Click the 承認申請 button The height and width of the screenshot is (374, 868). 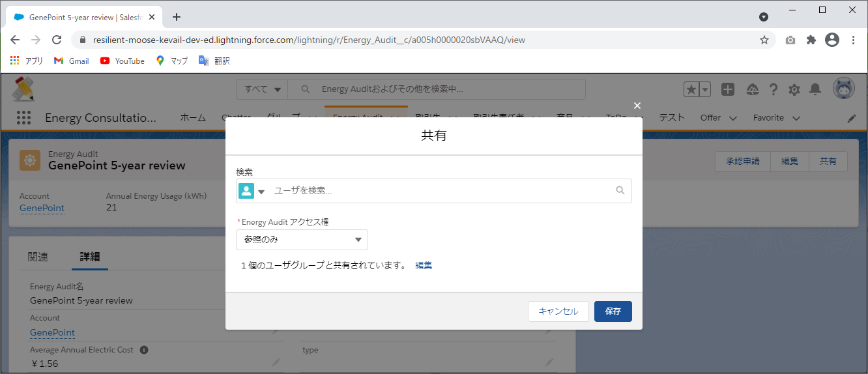coord(743,161)
